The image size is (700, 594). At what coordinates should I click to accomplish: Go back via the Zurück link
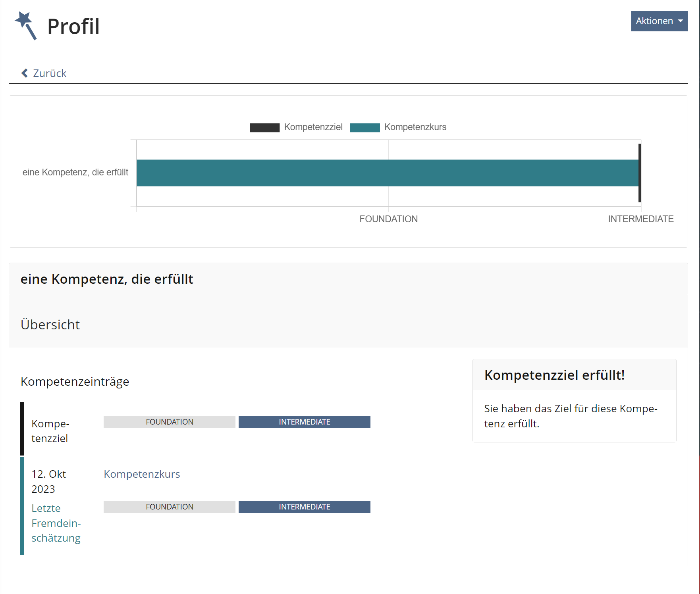click(x=49, y=73)
